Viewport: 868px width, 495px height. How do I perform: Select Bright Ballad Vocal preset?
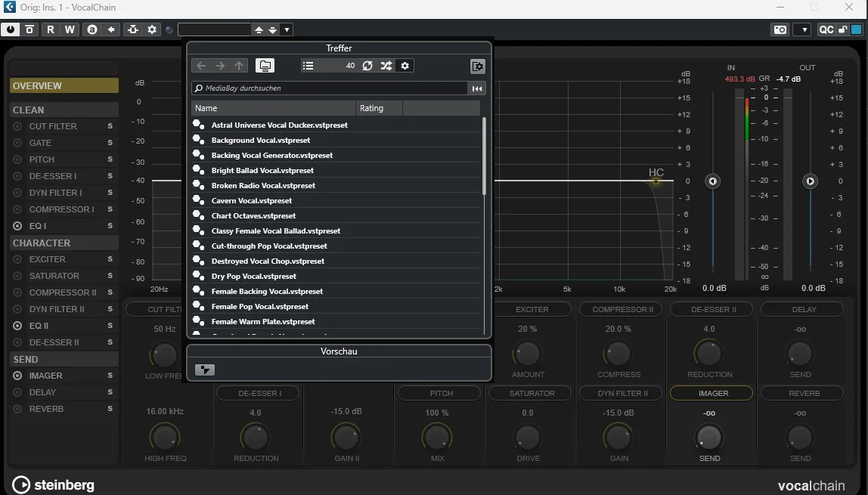tap(336, 170)
